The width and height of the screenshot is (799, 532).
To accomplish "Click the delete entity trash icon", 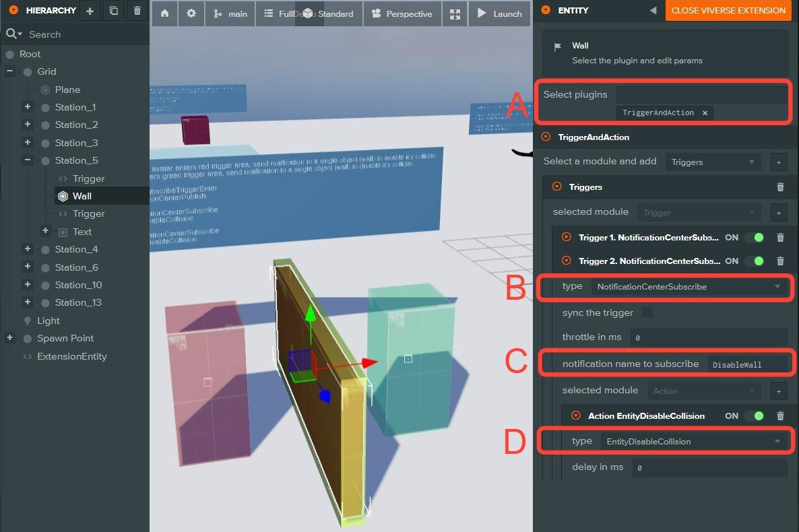I will [137, 11].
